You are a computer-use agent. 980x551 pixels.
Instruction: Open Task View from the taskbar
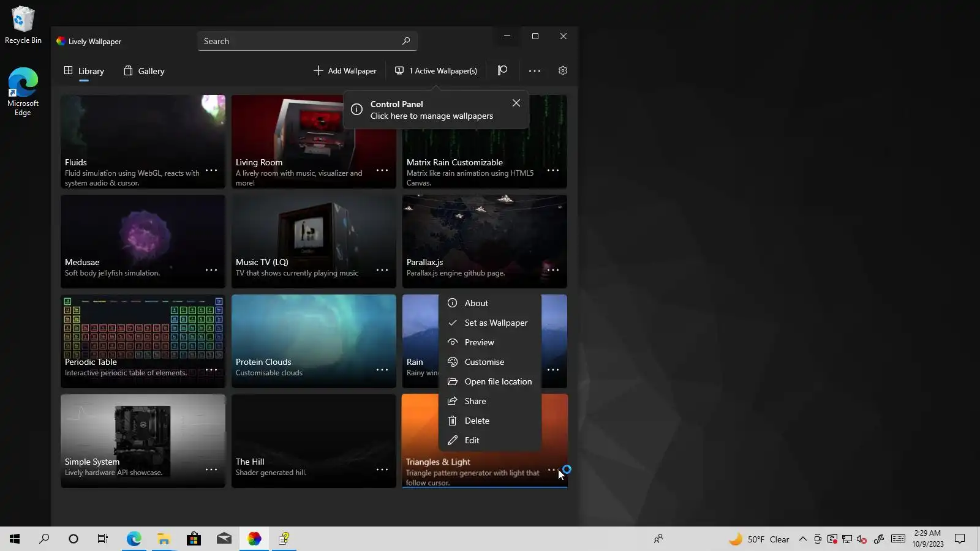coord(103,539)
